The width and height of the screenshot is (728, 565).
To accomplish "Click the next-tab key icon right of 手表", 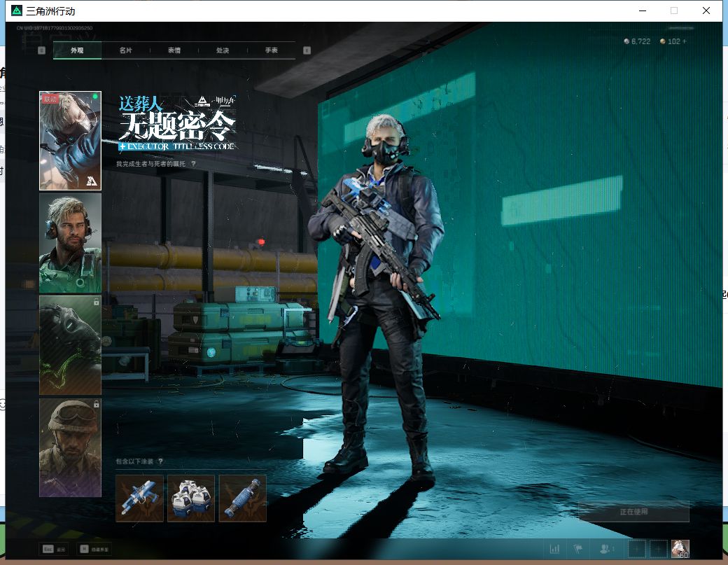I will [307, 50].
